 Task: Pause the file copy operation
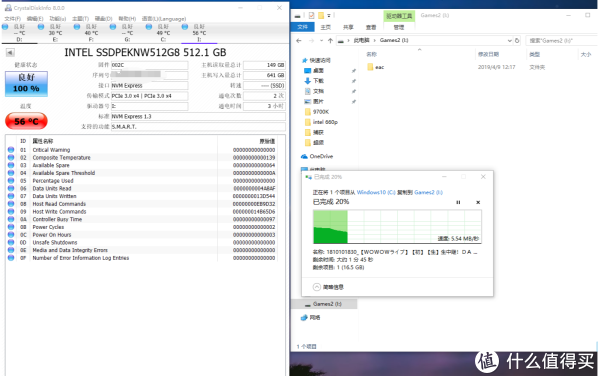[458, 203]
